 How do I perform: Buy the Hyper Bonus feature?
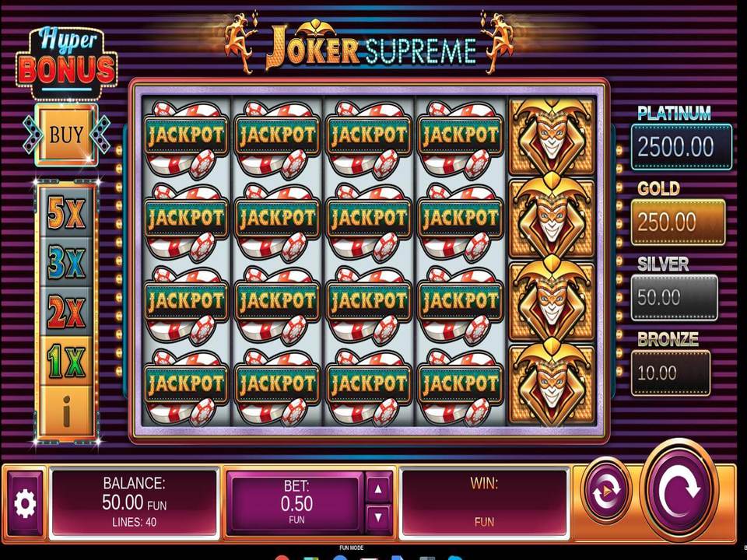pos(66,135)
